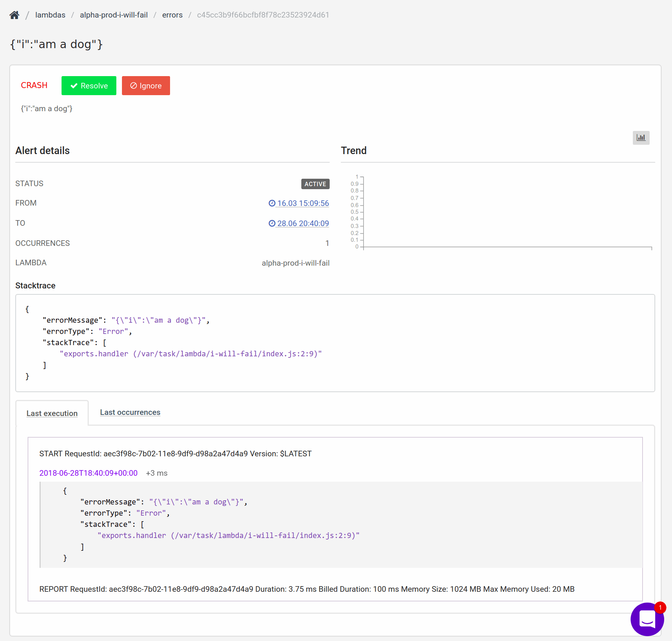The height and width of the screenshot is (641, 672).
Task: Ignore the CRASH alert
Action: point(146,85)
